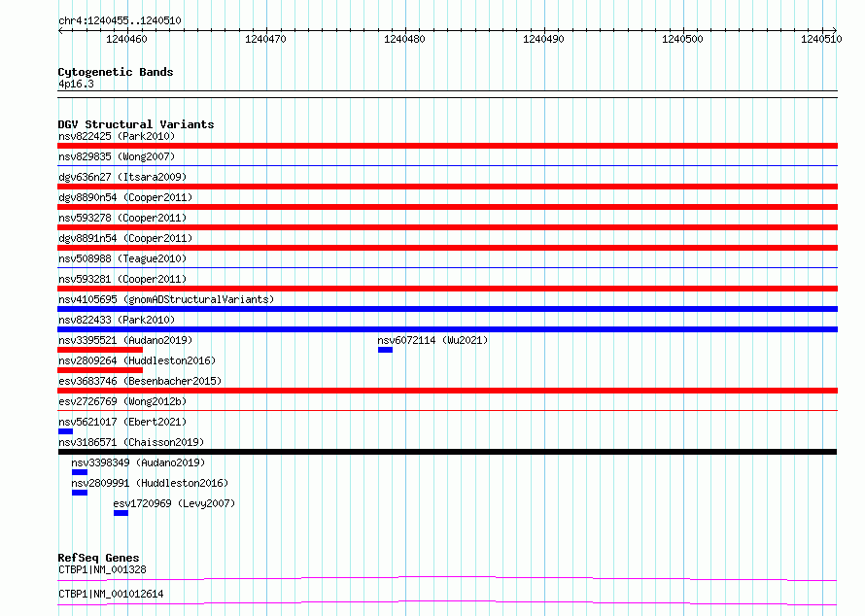Open CTBP1|NM_001012614 gene label
The image size is (865, 616).
click(111, 594)
